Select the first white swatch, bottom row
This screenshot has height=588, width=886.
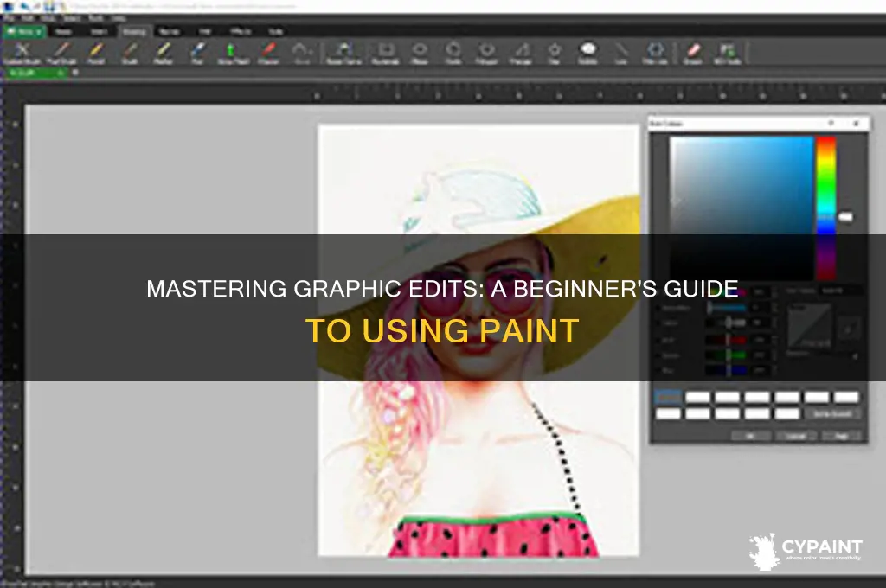(x=668, y=414)
